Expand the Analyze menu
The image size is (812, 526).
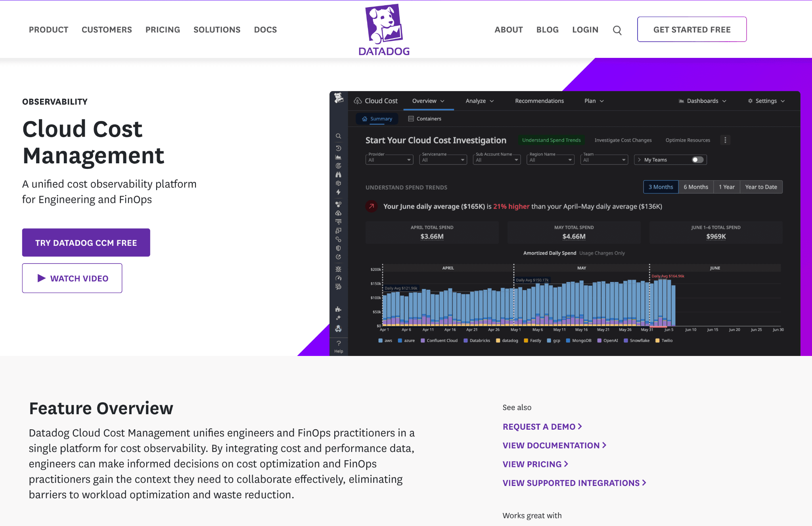480,101
